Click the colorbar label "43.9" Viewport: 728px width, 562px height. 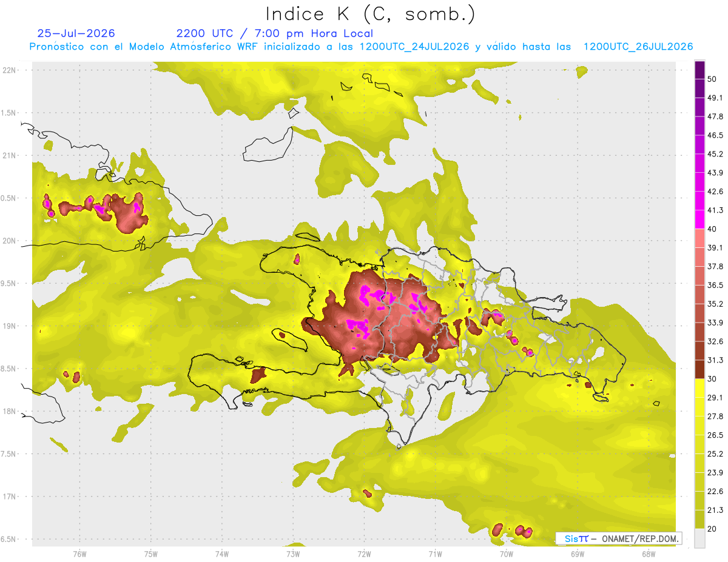pyautogui.click(x=715, y=173)
